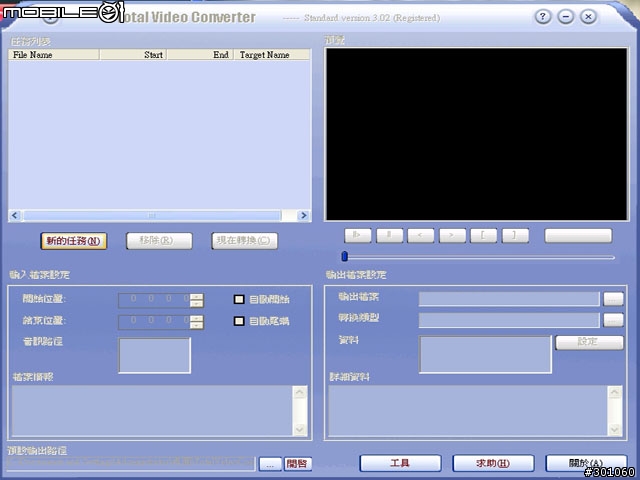Click the preview seek slider handle
Screen dimensions: 640x480
click(344, 256)
